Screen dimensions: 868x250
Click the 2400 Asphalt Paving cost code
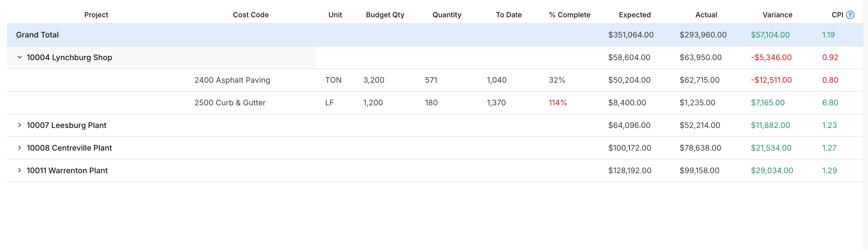[232, 80]
